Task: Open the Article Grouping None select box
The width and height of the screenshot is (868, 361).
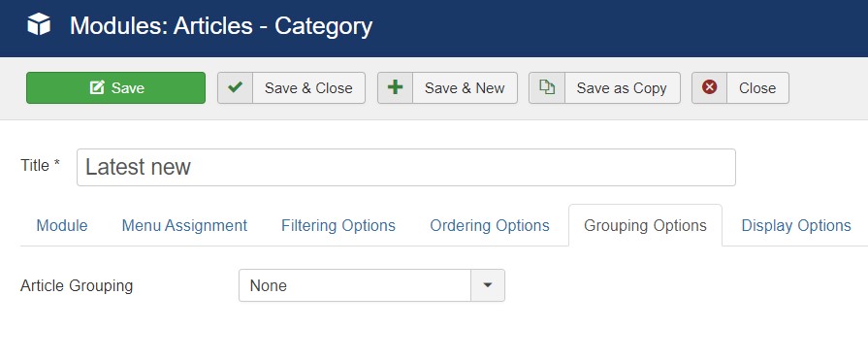Action: [371, 285]
